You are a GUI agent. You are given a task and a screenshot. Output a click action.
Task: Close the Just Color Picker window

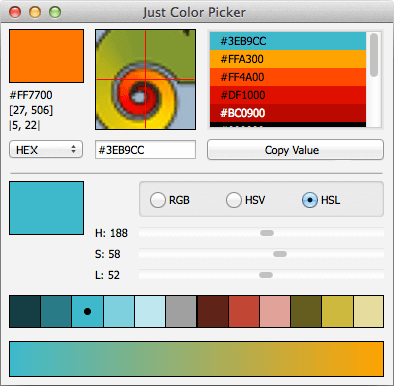pyautogui.click(x=15, y=12)
